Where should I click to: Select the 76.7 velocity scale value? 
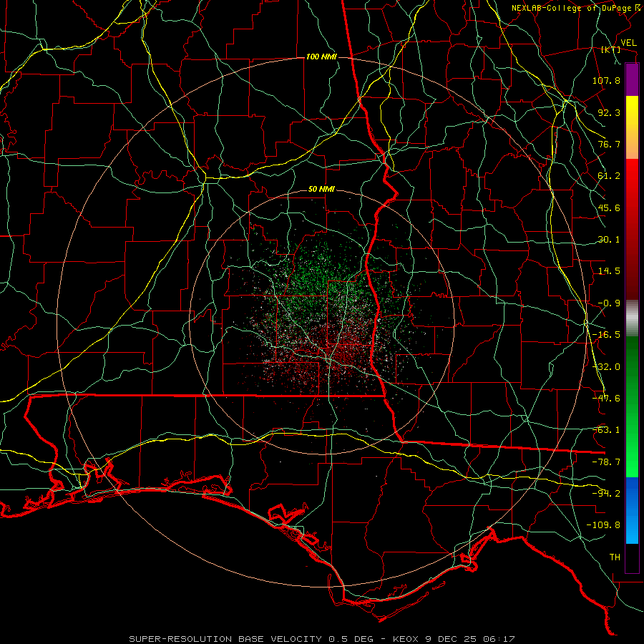click(x=609, y=144)
